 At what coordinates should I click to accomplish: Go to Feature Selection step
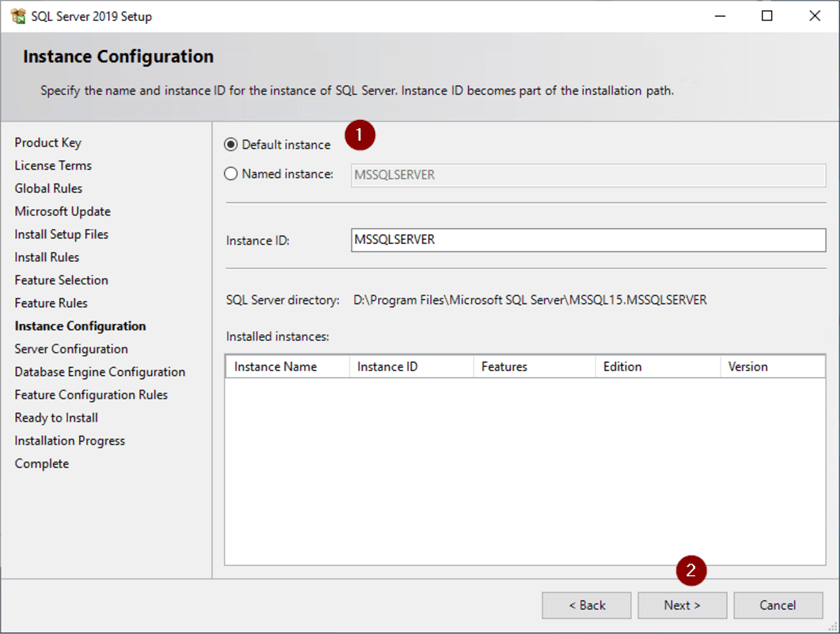[x=61, y=280]
